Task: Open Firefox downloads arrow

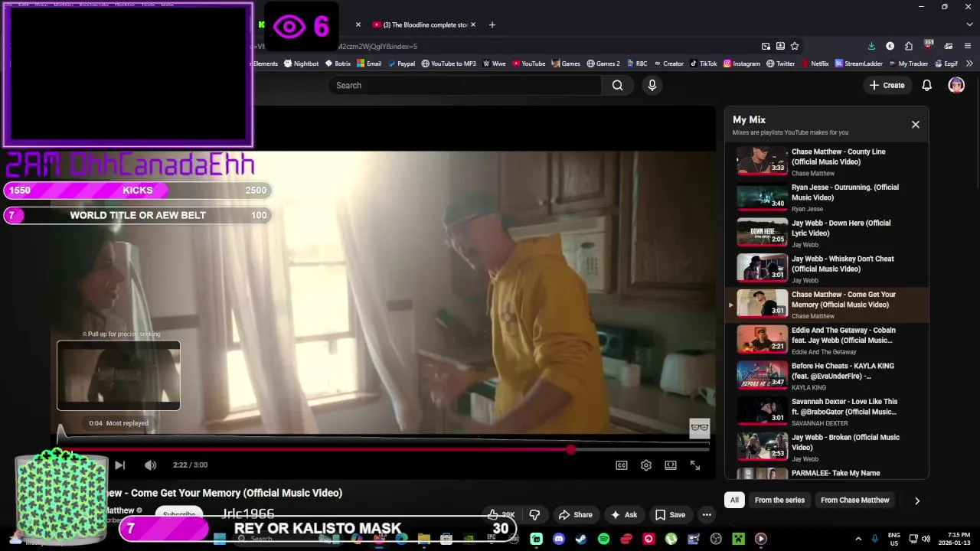Action: 871,46
